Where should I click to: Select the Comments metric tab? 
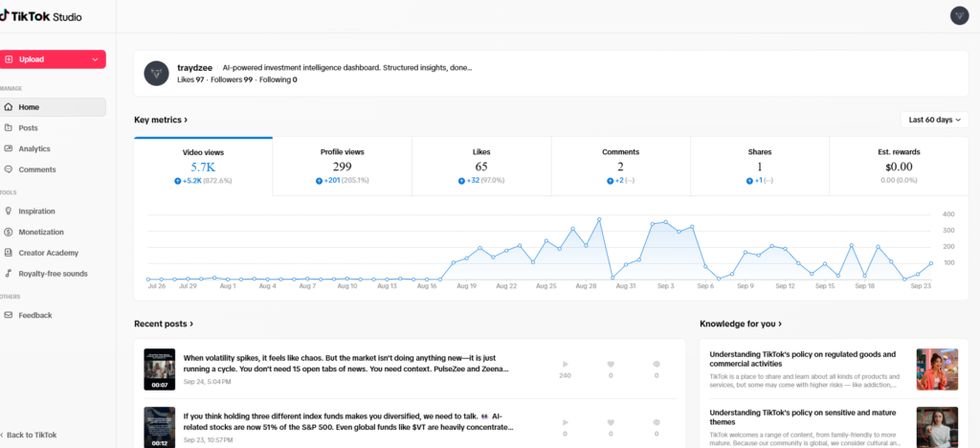tap(620, 167)
